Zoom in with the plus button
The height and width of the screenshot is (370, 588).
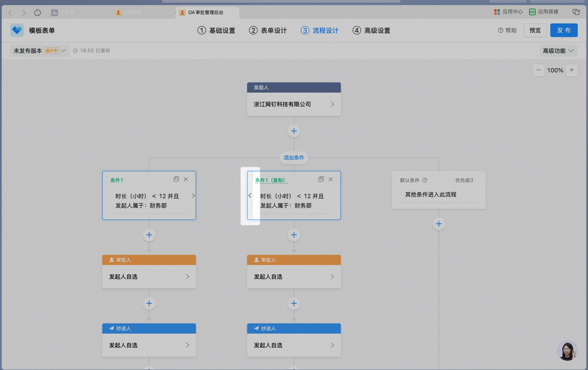[572, 70]
